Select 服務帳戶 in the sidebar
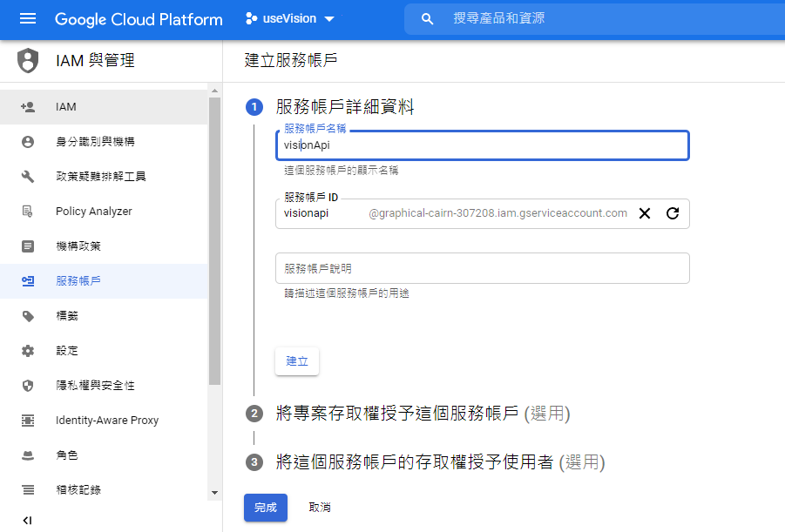The image size is (785, 532). pos(104,280)
